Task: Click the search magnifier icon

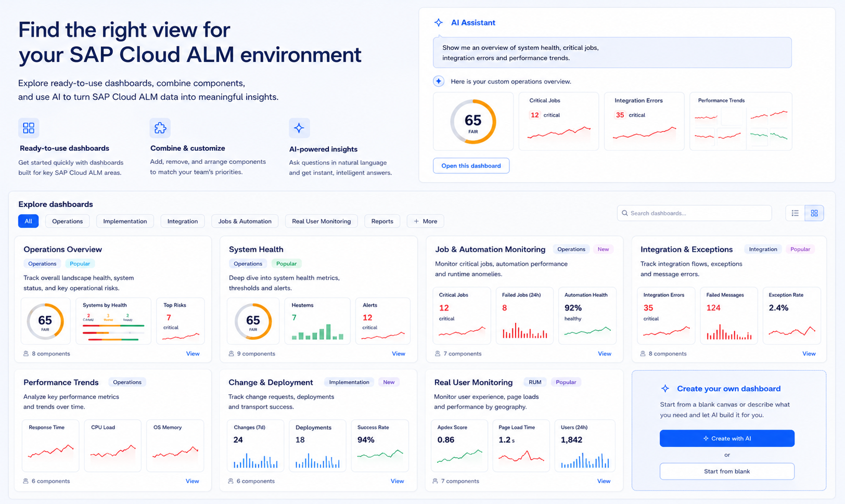Action: [625, 213]
